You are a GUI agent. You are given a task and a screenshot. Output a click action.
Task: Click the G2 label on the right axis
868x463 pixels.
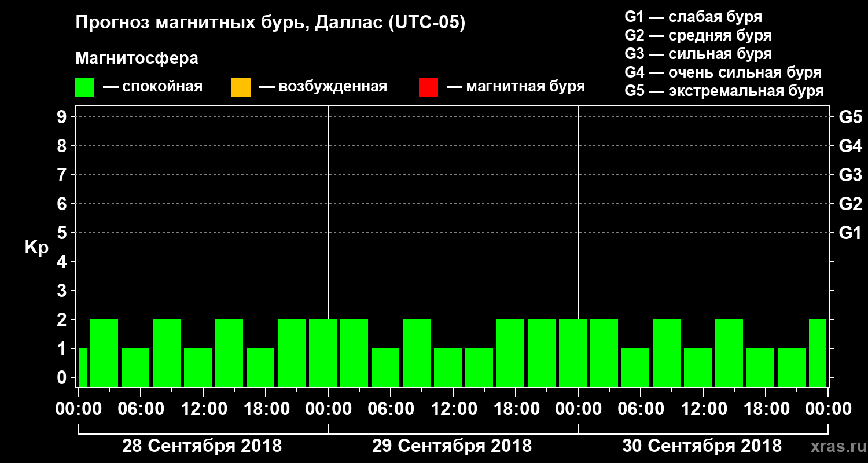[850, 204]
